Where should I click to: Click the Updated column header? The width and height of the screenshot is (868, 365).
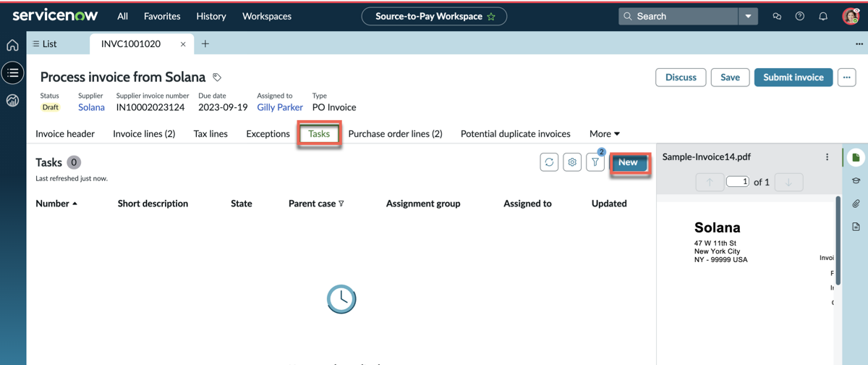point(609,204)
